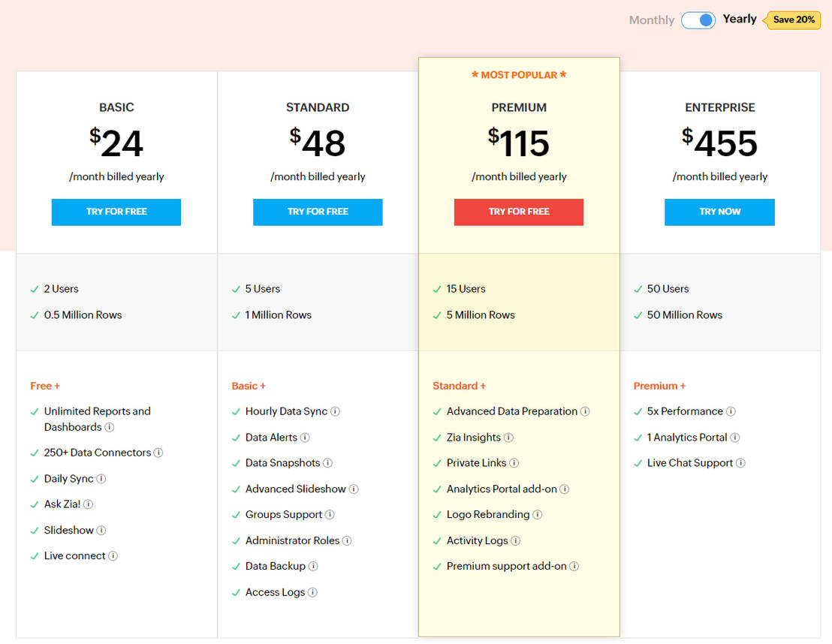
Task: Open info tooltip for 5x Performance
Action: pos(731,411)
